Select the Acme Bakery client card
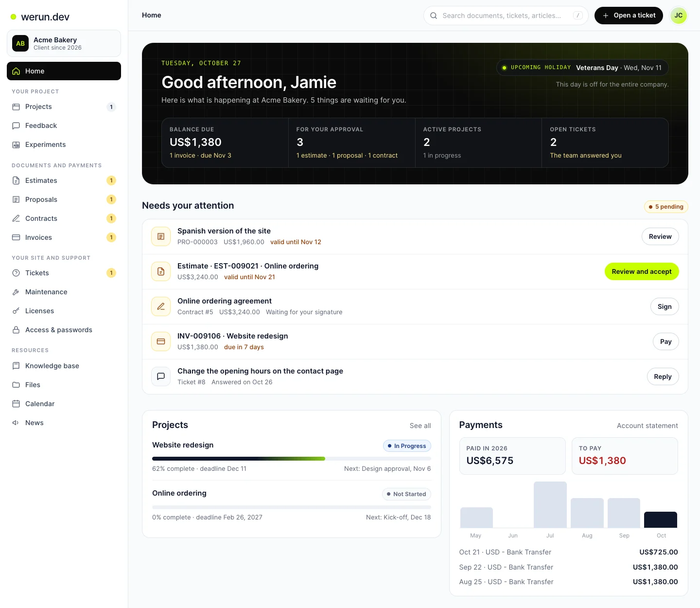 [64, 43]
